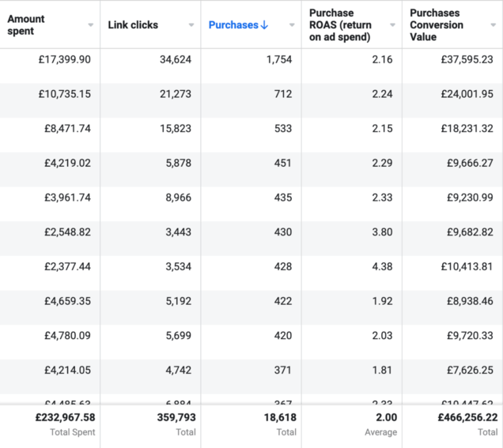Expand the Purchases Conversion Value column arrow

click(x=493, y=25)
